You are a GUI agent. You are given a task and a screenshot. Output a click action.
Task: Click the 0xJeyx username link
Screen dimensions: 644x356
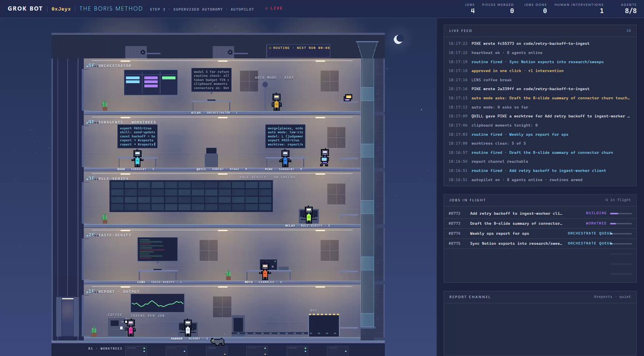(x=61, y=9)
